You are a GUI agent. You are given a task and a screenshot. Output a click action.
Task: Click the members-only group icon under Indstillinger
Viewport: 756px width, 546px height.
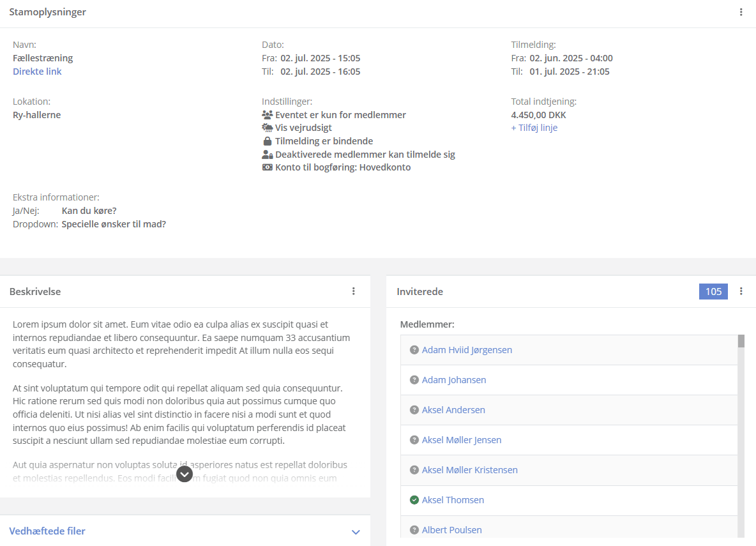coord(267,115)
